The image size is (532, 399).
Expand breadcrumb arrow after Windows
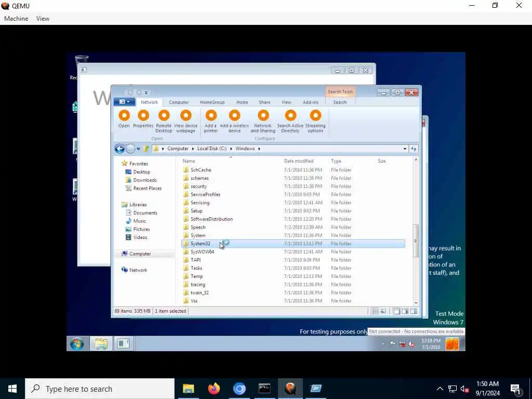tap(259, 149)
